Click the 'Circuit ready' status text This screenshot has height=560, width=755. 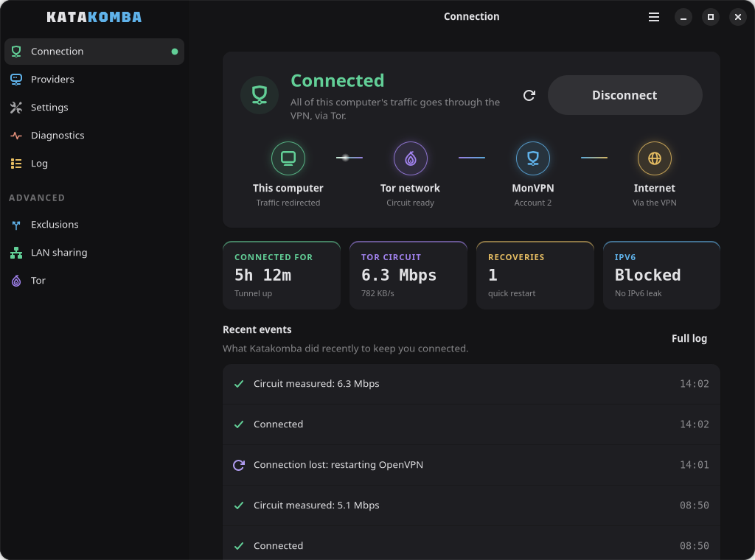pyautogui.click(x=410, y=203)
